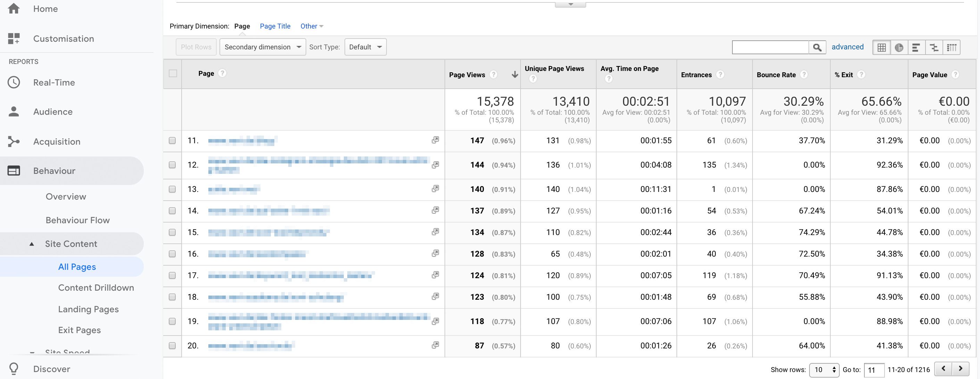The image size is (980, 379).
Task: Open the Show rows dropdown
Action: click(824, 370)
